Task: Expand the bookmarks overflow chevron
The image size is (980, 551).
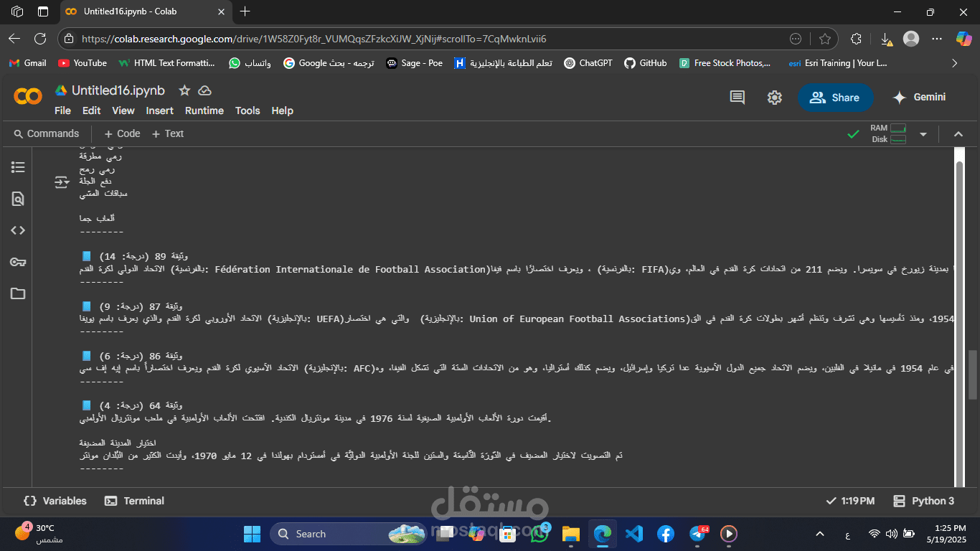Action: tap(954, 63)
